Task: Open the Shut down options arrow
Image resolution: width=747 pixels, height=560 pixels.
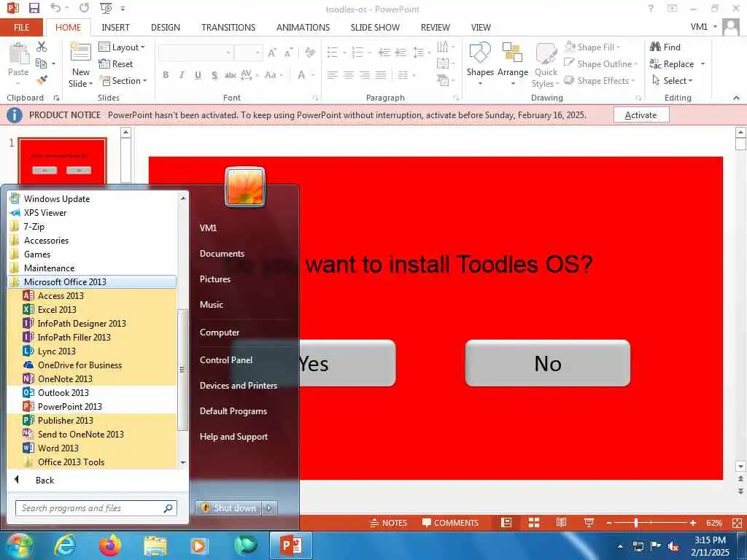Action: [x=269, y=508]
